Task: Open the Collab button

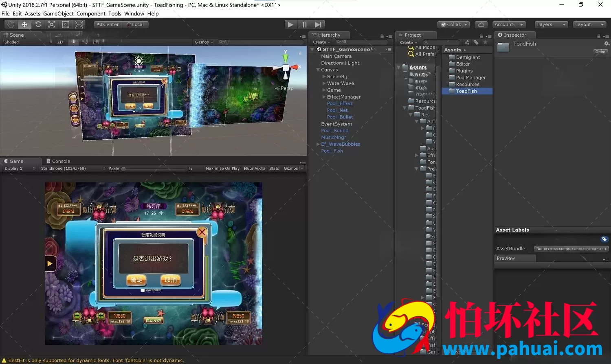Action: click(x=454, y=24)
